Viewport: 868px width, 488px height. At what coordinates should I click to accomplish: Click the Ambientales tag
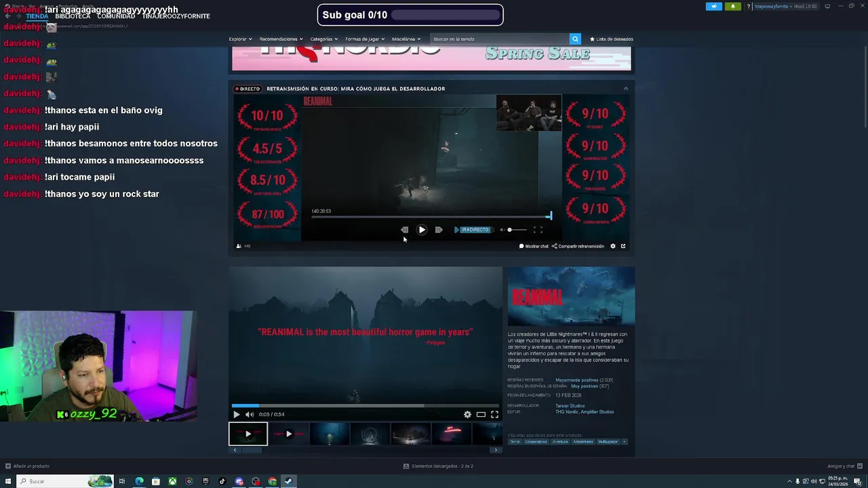(x=583, y=442)
